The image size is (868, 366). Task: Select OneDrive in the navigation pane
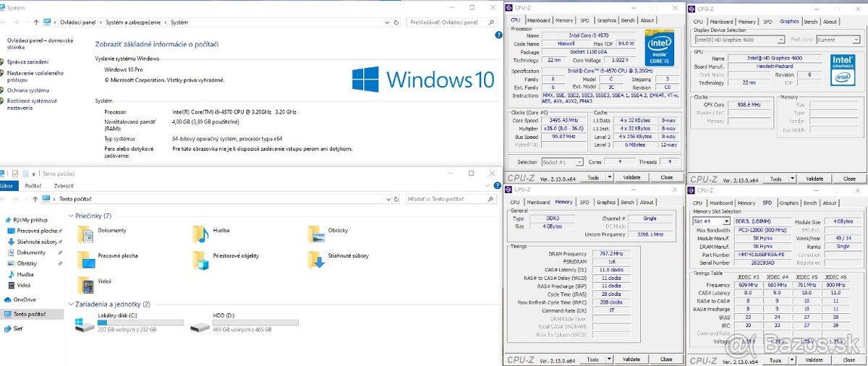tap(24, 299)
